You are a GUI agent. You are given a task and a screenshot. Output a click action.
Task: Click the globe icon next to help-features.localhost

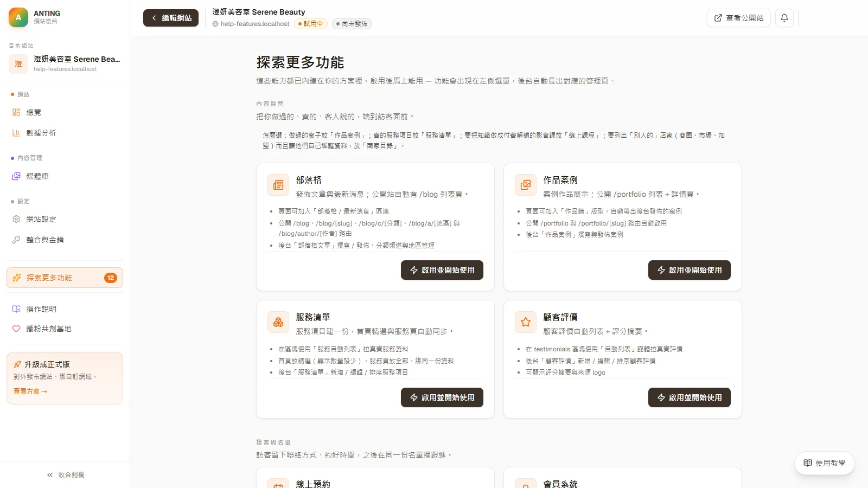(215, 24)
